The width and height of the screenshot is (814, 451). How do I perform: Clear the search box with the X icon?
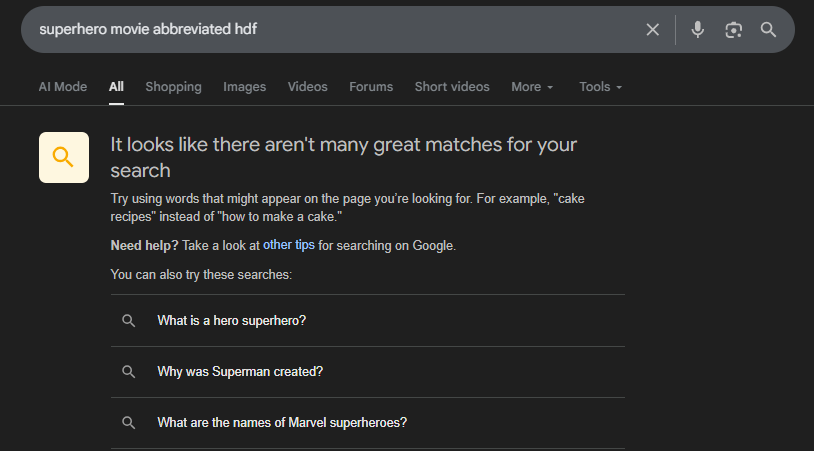click(x=653, y=30)
